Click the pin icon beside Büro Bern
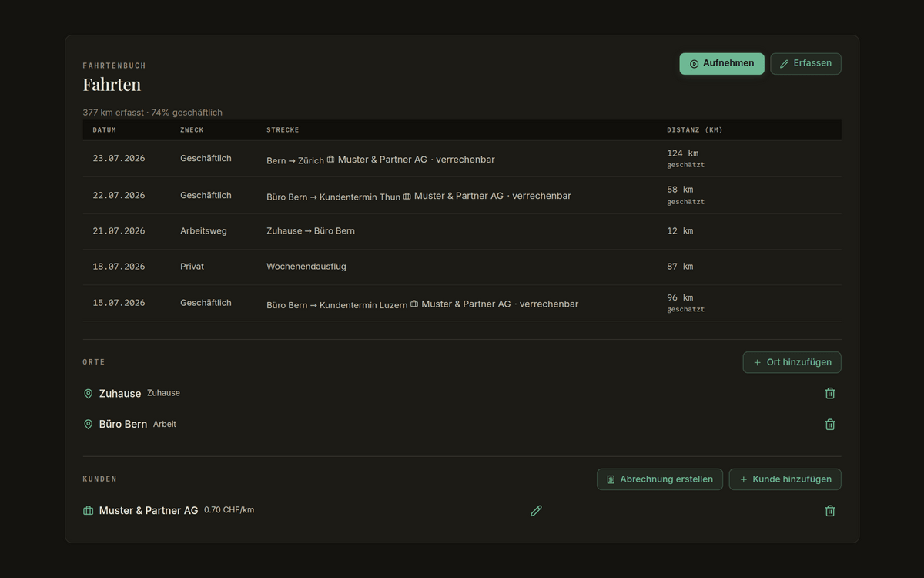Viewport: 924px width, 578px height. click(88, 425)
